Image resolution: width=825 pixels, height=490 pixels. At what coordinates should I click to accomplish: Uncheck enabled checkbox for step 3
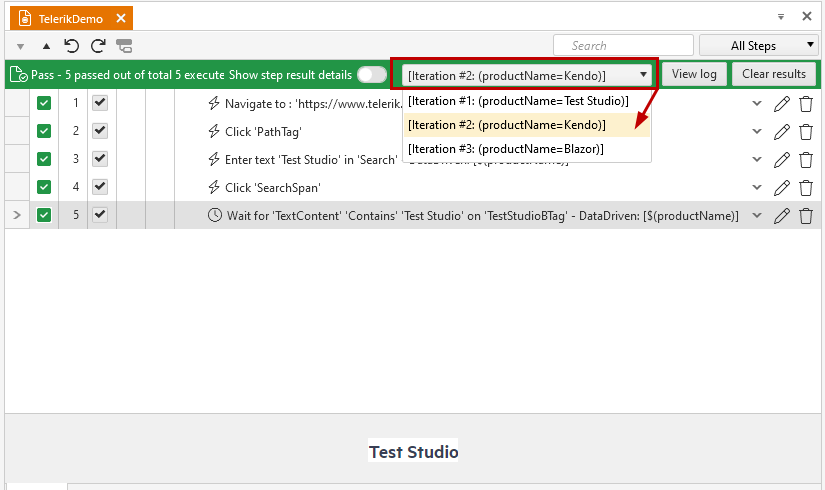coord(100,158)
